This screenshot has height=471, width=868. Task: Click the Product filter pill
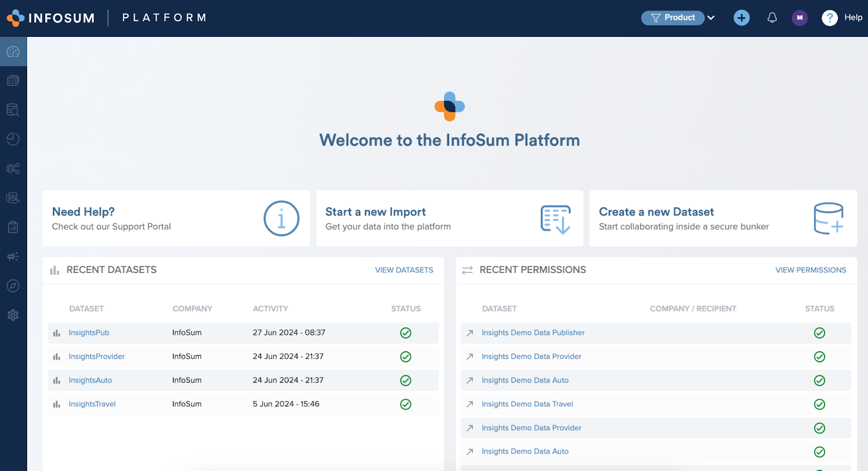(673, 18)
